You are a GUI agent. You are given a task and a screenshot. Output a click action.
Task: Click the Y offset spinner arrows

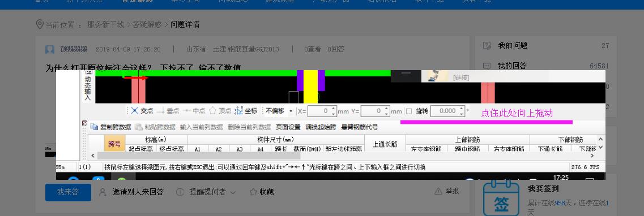[x=387, y=111]
